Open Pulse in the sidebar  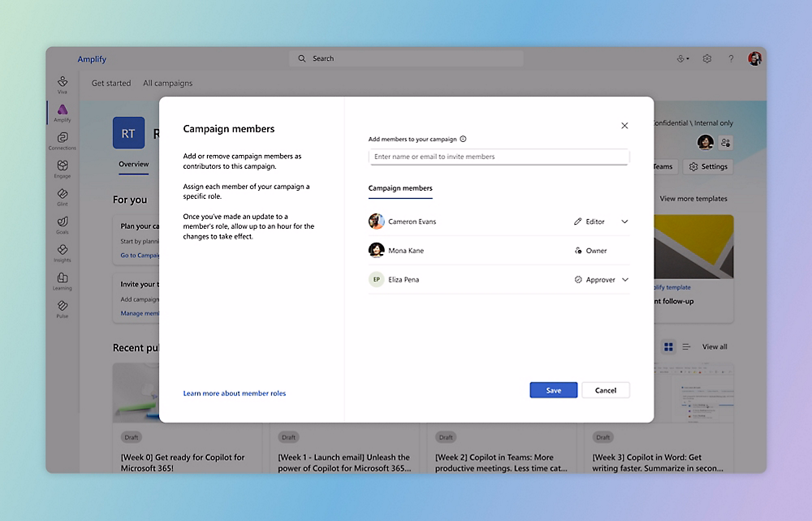[63, 309]
